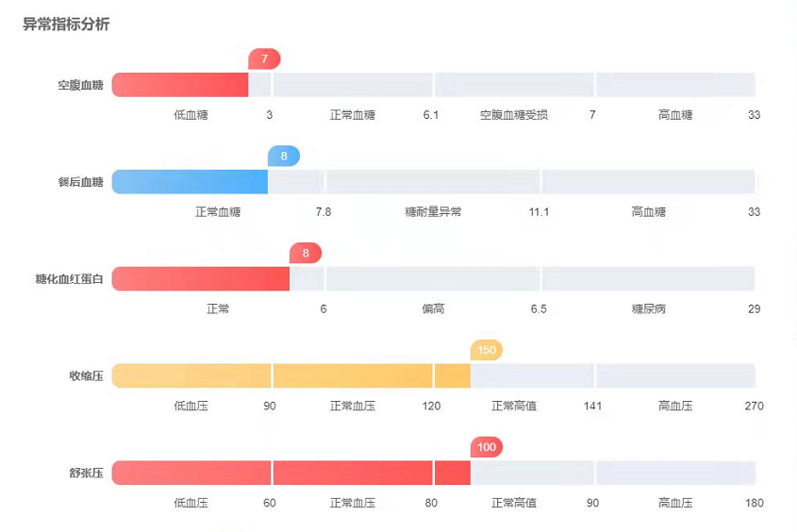
Task: Click the yellow bubble showing 150
Action: click(487, 350)
